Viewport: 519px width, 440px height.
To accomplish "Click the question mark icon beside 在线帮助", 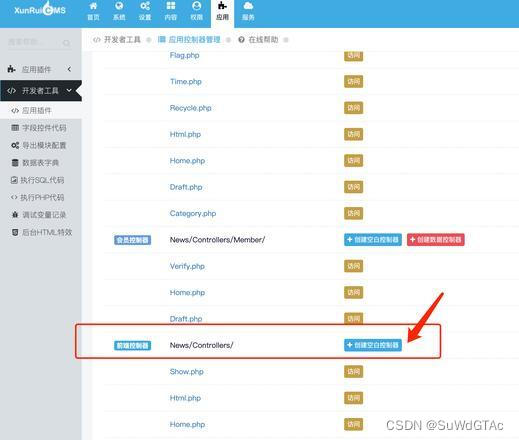I will point(241,40).
